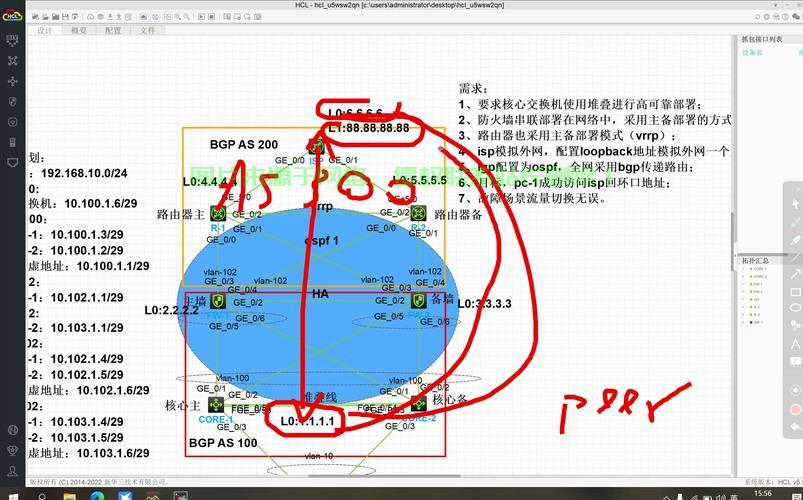Click the R-1 main router node

coord(219,214)
